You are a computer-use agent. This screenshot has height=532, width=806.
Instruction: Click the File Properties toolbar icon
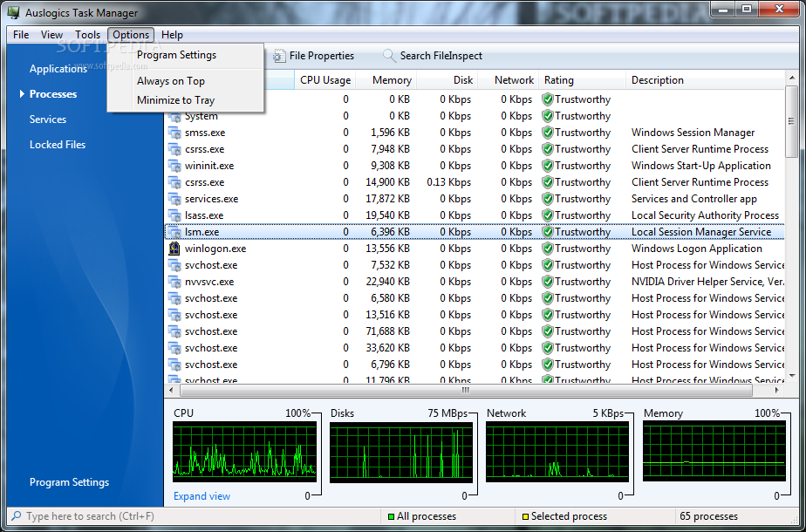tap(278, 56)
